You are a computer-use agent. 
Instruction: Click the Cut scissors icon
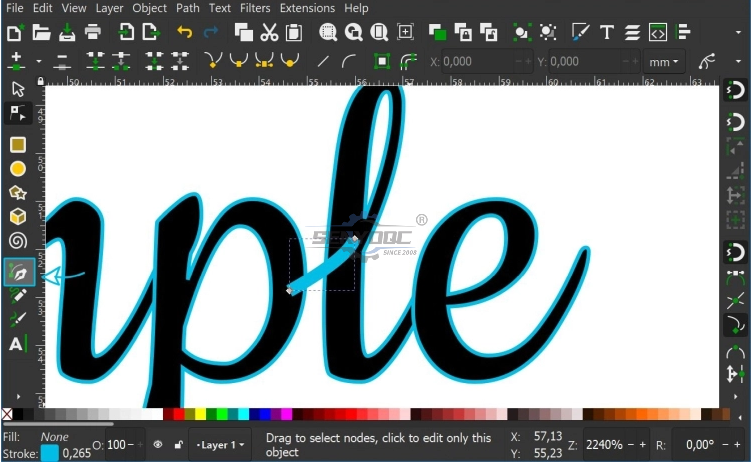(269, 32)
